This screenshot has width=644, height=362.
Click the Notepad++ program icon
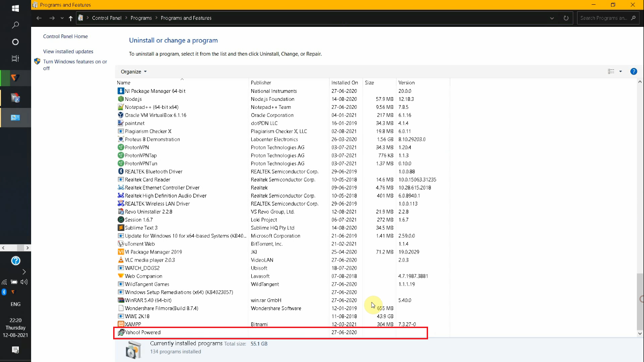click(121, 107)
